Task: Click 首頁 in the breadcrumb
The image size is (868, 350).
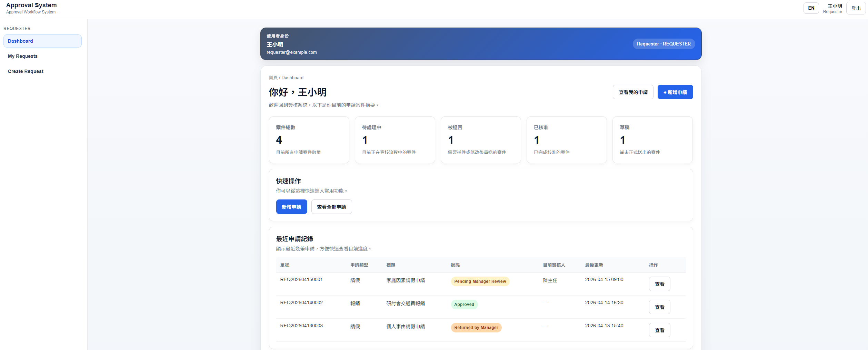Action: 273,78
